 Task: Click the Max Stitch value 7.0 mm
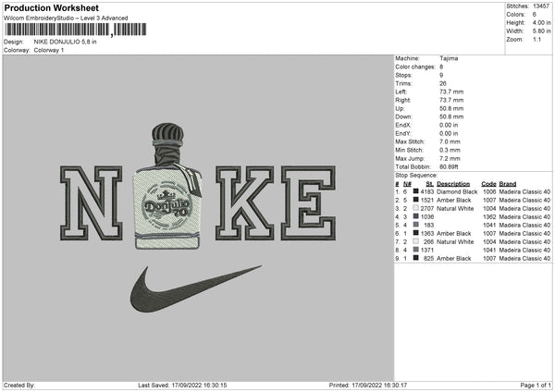[x=450, y=141]
